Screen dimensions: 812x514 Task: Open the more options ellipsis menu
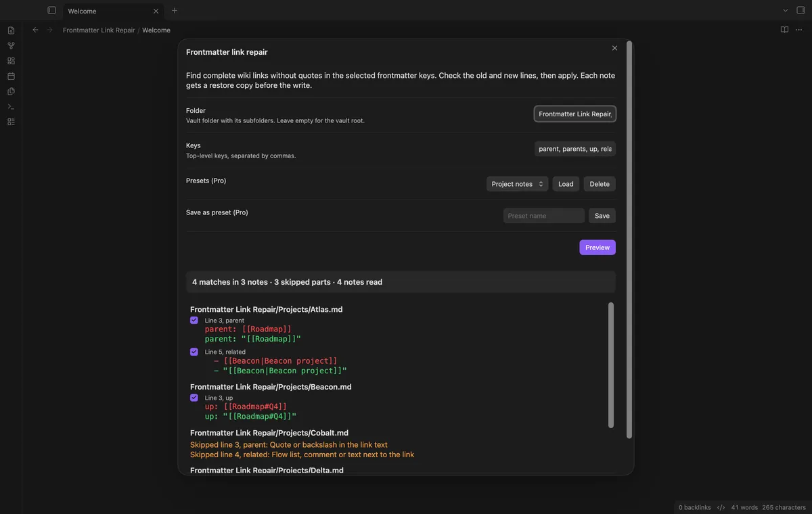pyautogui.click(x=799, y=30)
